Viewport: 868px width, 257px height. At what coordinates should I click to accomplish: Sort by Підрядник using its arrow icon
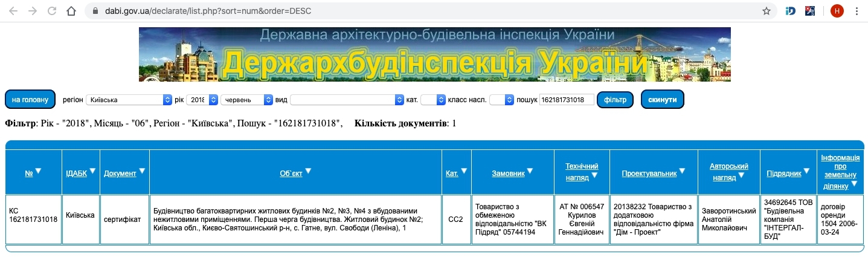pos(807,171)
